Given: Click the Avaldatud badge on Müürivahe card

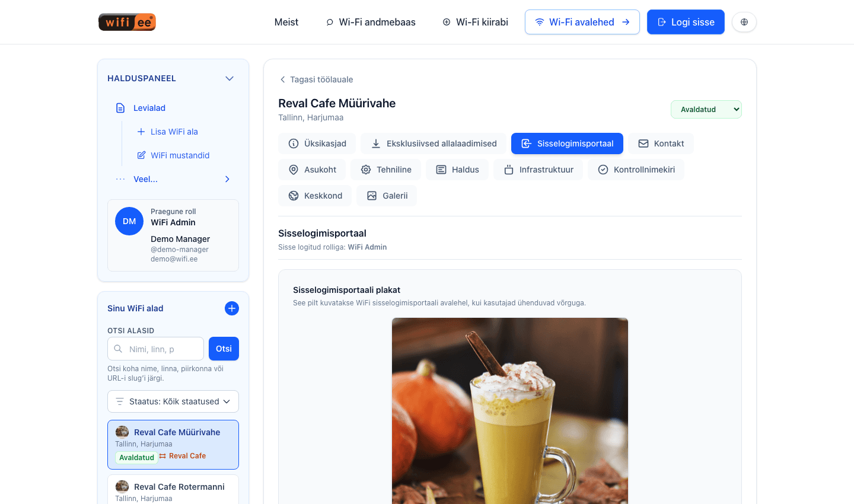Looking at the screenshot, I should [x=136, y=457].
